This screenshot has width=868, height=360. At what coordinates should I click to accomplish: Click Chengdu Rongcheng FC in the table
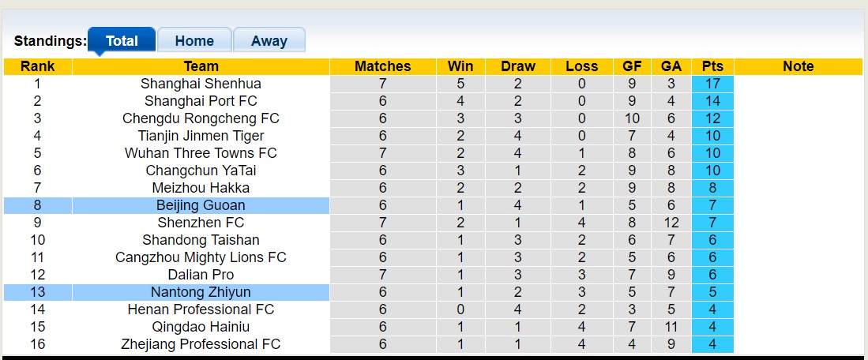201,118
